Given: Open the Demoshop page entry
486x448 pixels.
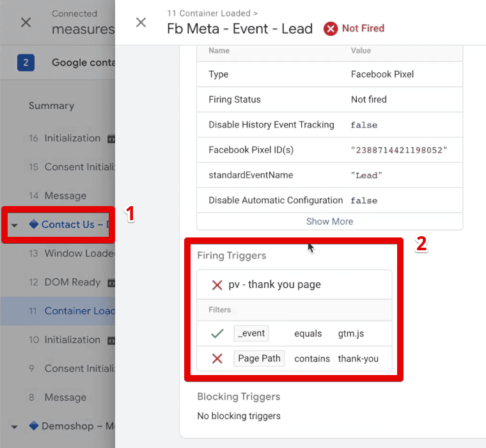Looking at the screenshot, I should pyautogui.click(x=78, y=426).
